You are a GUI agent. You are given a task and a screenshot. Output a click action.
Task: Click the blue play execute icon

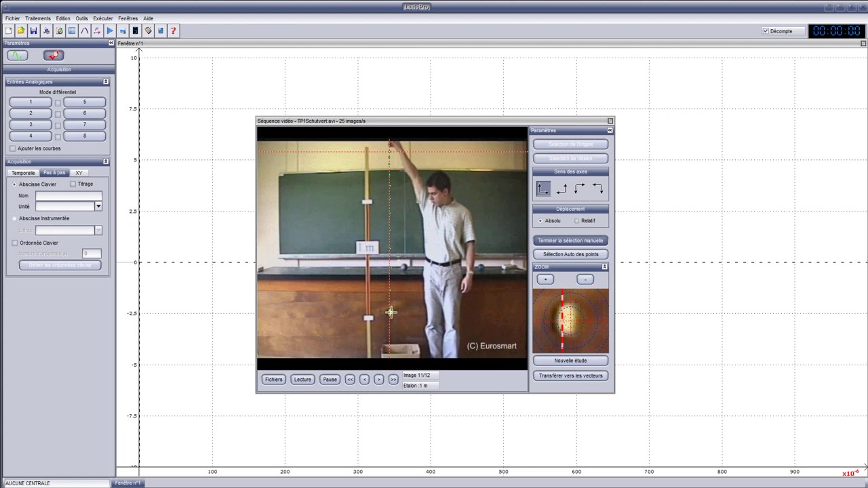(110, 30)
